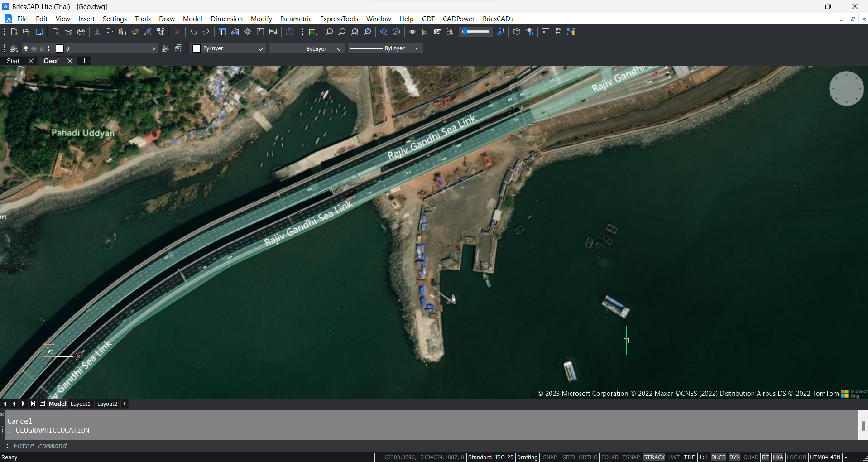Image resolution: width=868 pixels, height=462 pixels.
Task: Toggle ORTHO mode in status bar
Action: pyautogui.click(x=588, y=457)
